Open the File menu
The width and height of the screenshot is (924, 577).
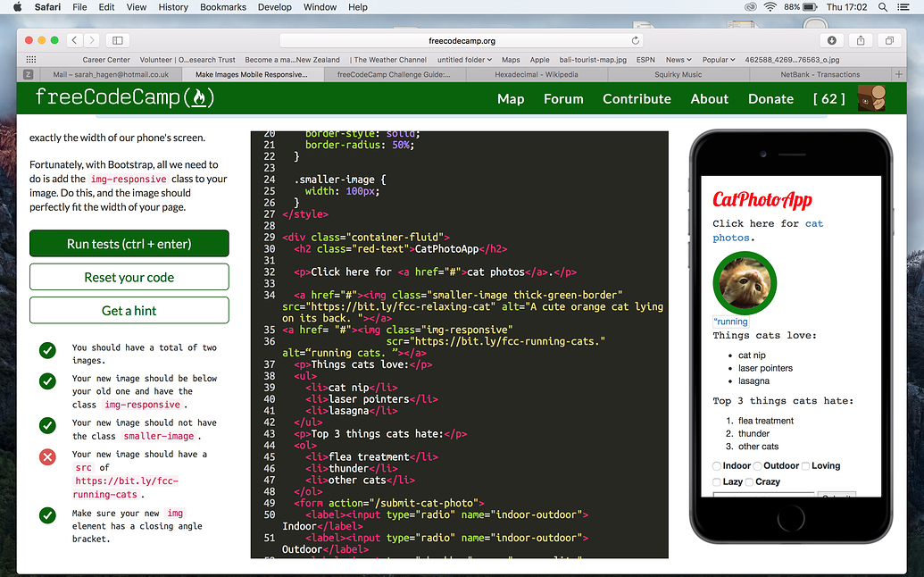pos(79,7)
